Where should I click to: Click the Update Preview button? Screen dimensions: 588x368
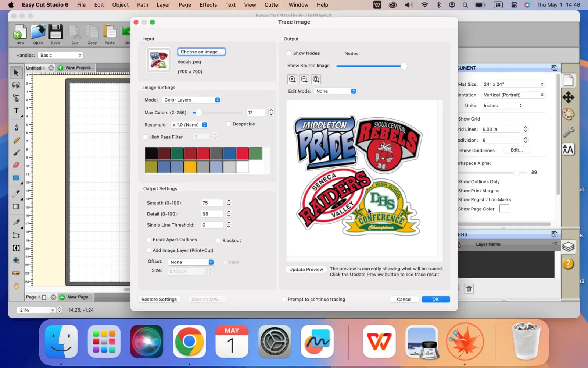pos(306,269)
